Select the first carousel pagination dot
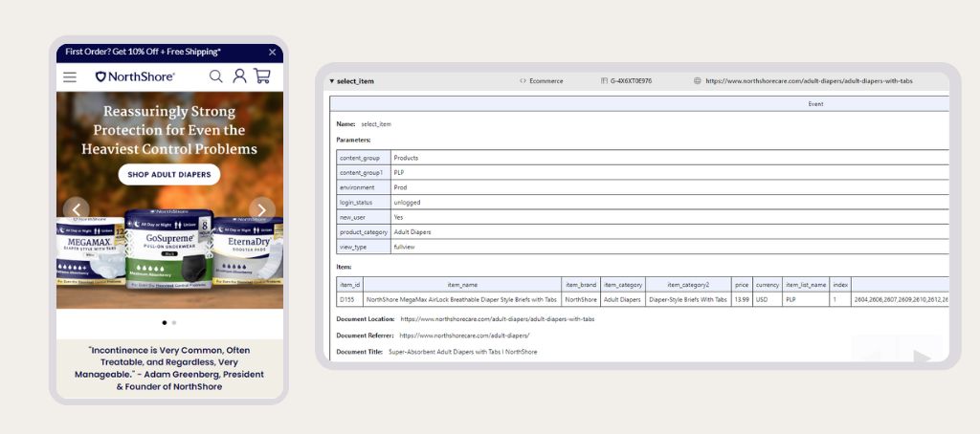Image resolution: width=980 pixels, height=434 pixels. [x=164, y=323]
